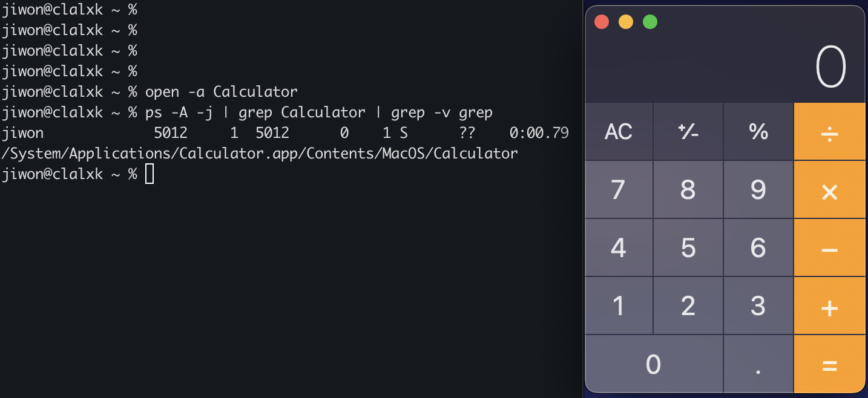Clear the display with AC

pos(619,132)
